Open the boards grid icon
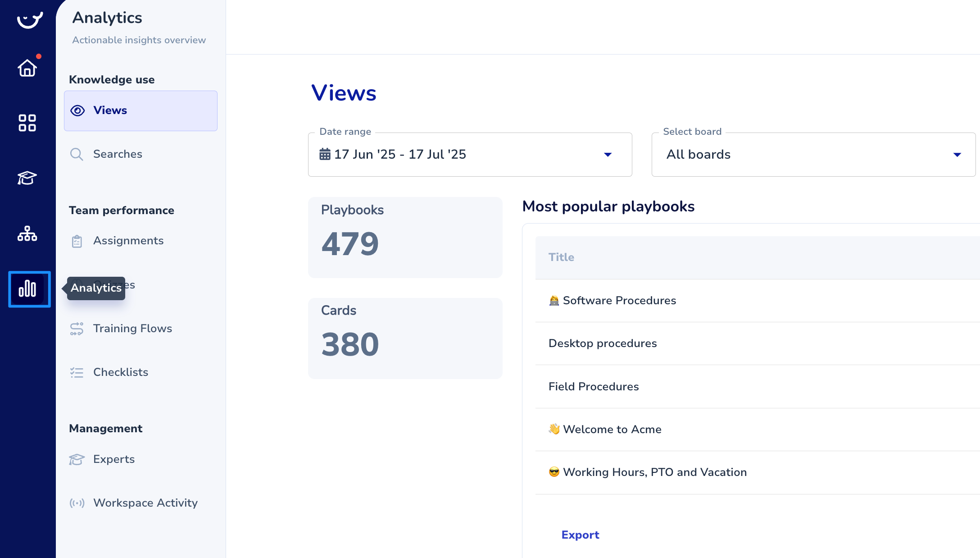 (27, 123)
